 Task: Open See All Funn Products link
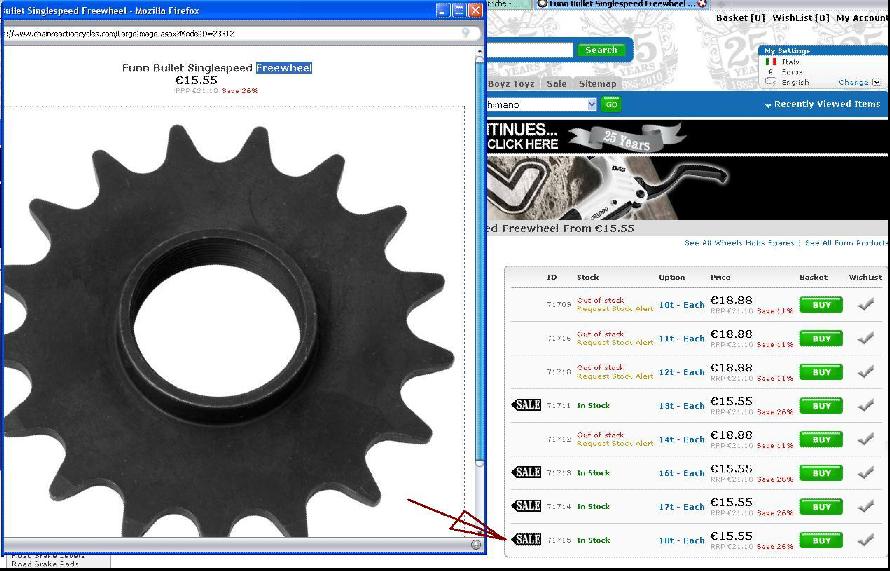[846, 243]
